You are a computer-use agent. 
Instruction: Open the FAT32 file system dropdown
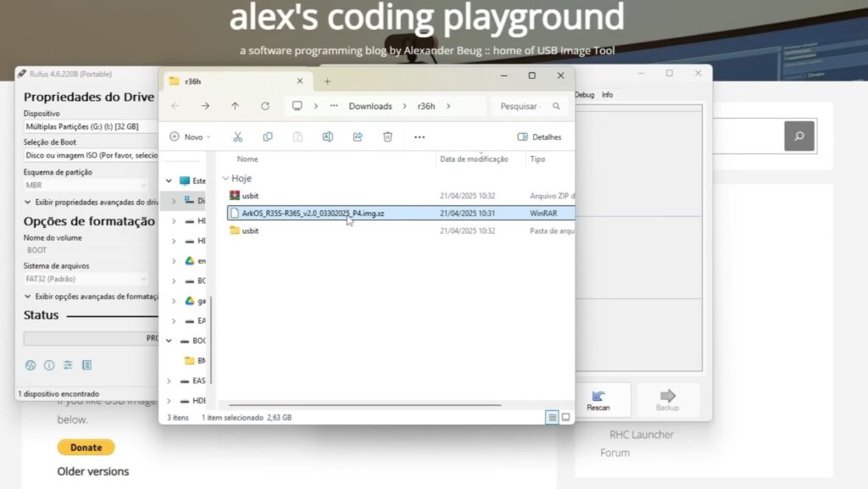tap(86, 279)
